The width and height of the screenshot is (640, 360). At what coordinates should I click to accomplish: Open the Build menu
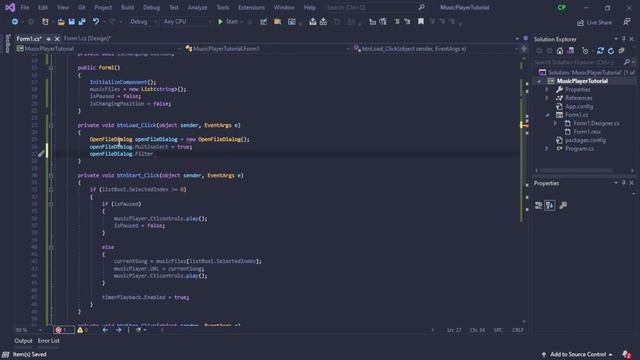[127, 7]
